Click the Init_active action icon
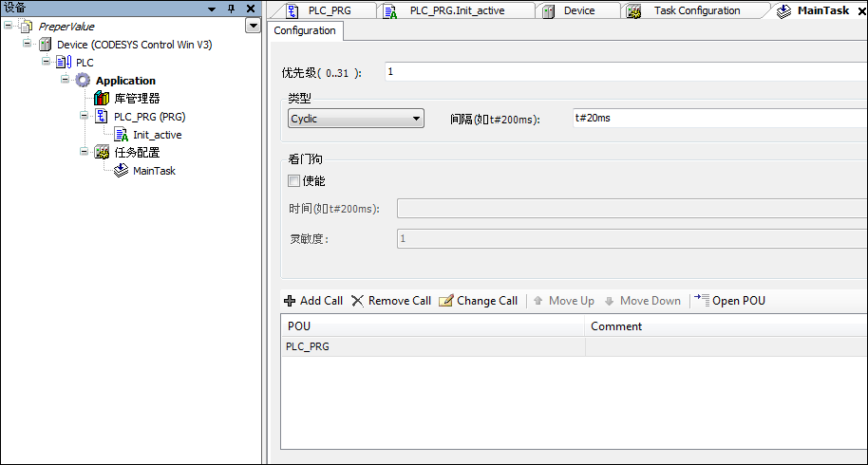868x465 pixels. click(x=121, y=135)
